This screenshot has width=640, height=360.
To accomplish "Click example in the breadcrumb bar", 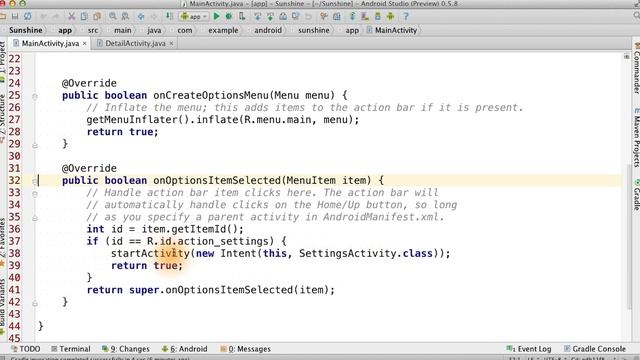I will pos(223,30).
